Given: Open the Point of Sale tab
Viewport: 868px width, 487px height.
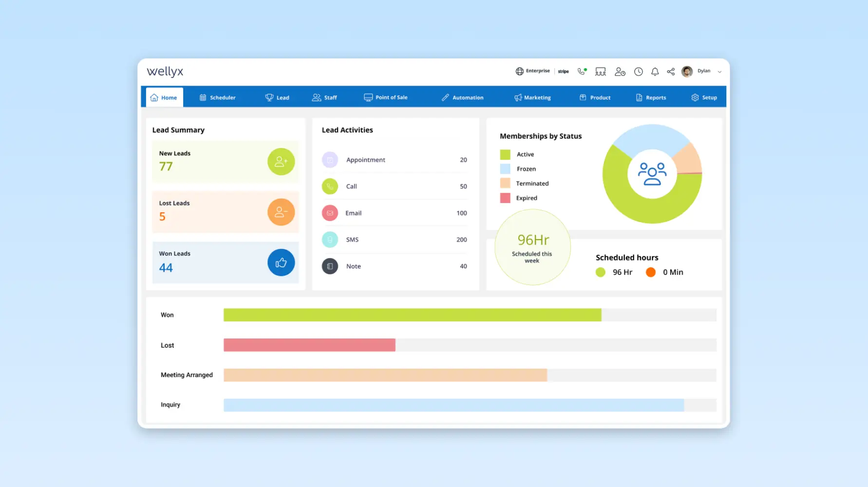Looking at the screenshot, I should [386, 97].
